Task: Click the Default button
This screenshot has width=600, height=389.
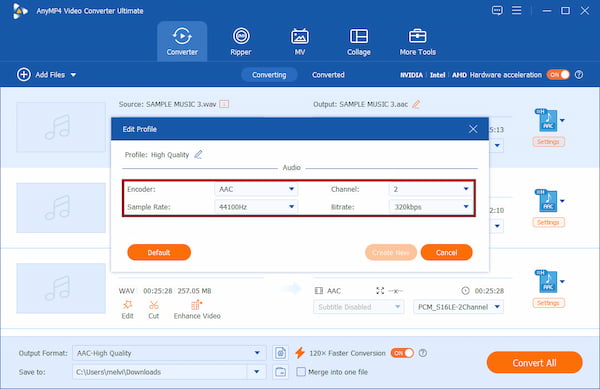Action: 159,252
